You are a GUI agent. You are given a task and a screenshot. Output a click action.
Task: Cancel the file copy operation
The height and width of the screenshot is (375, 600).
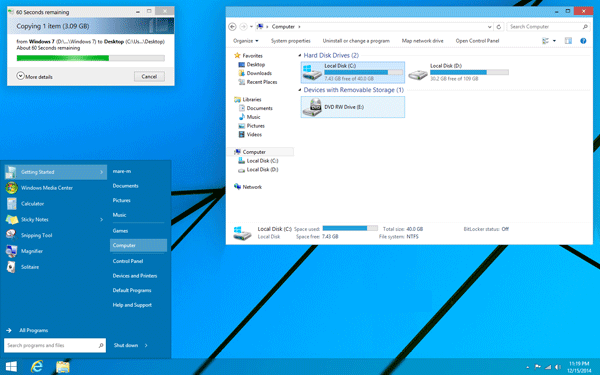(x=149, y=77)
